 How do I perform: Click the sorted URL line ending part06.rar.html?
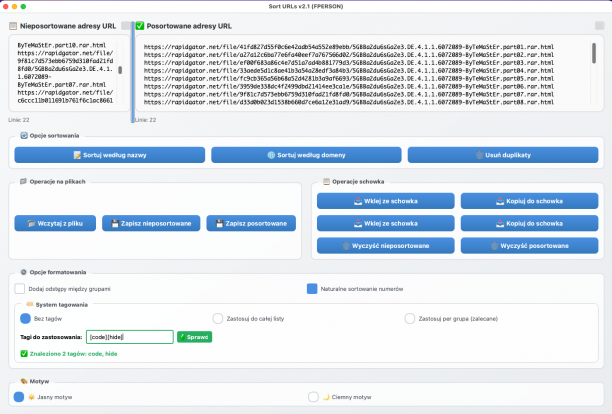(349, 86)
